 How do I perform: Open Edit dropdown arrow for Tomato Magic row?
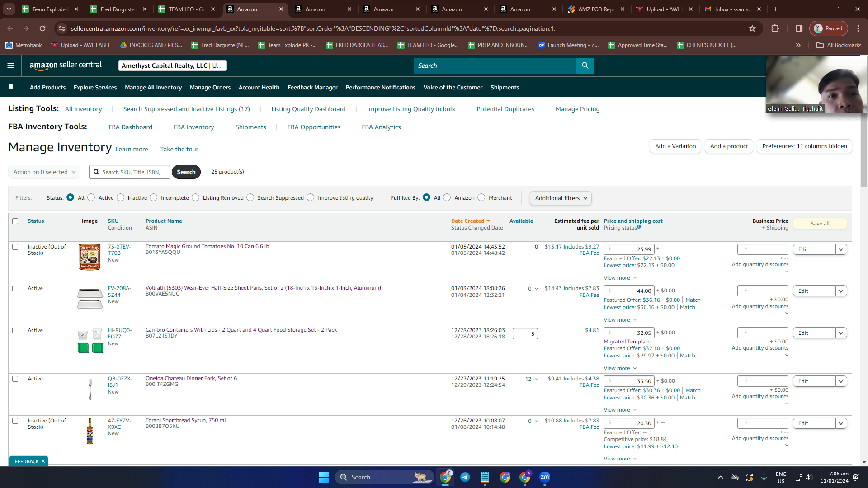click(841, 249)
